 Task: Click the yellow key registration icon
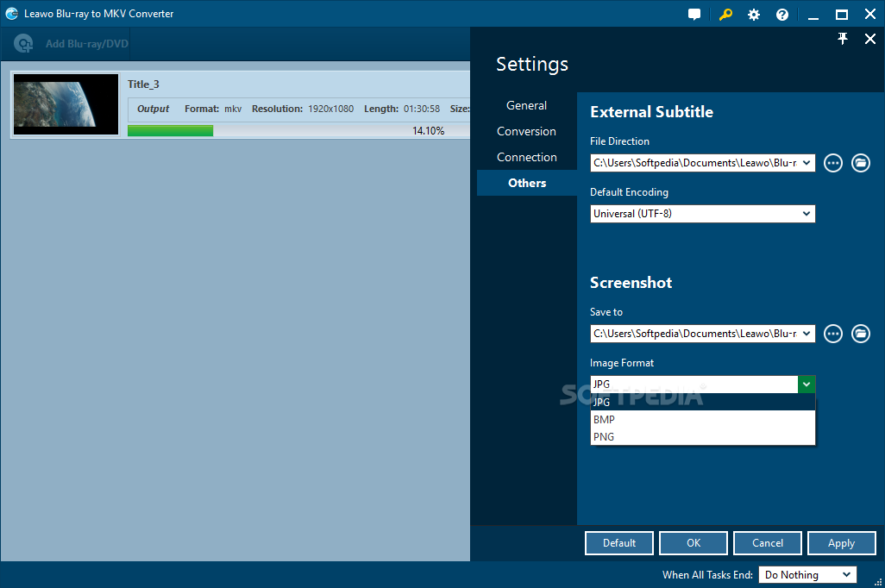(x=725, y=15)
